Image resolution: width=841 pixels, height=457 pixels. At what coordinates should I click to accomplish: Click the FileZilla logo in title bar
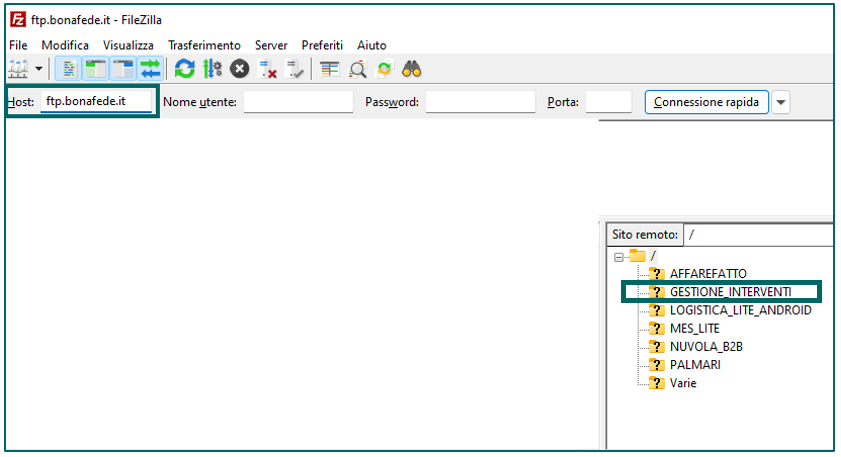pos(18,20)
